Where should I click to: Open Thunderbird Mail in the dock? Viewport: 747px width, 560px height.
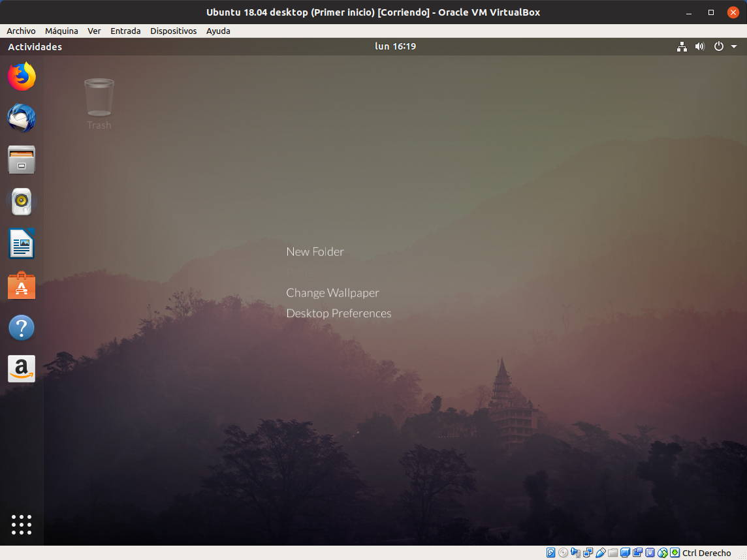(22, 119)
